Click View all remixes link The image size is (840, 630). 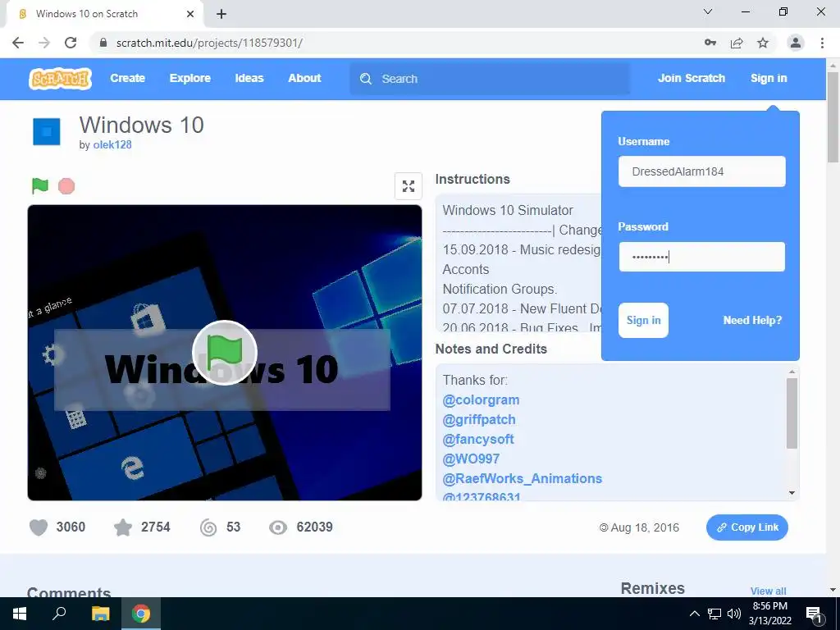[768, 591]
